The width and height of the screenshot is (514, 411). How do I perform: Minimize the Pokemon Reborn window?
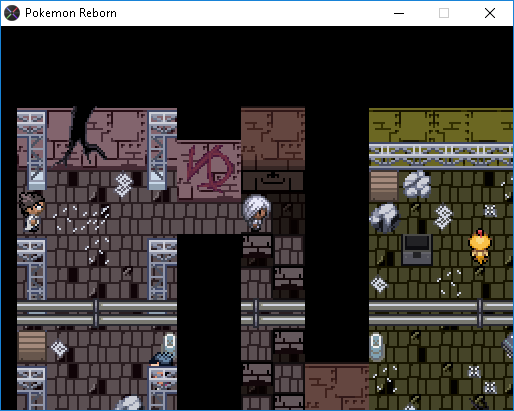pos(399,13)
